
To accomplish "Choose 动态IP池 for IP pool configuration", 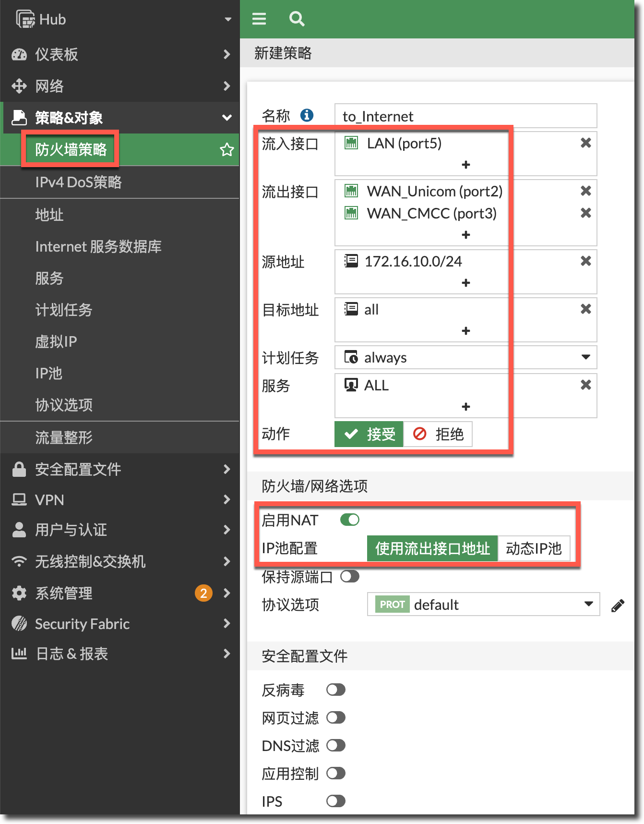I will pyautogui.click(x=534, y=548).
